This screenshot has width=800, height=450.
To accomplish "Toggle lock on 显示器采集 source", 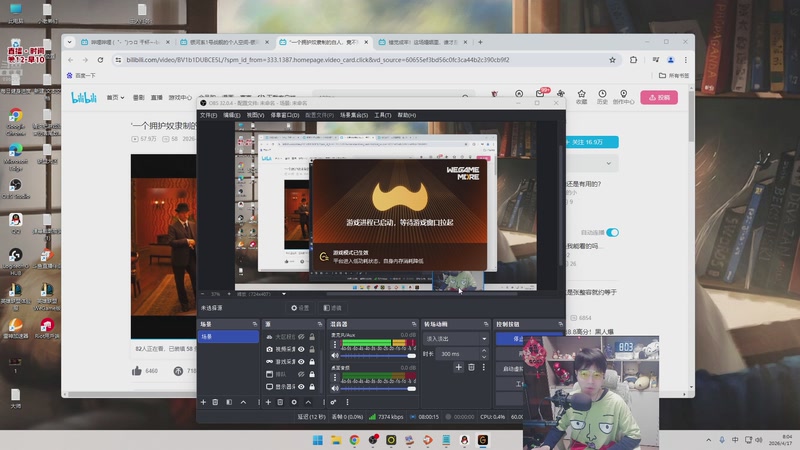I will [x=312, y=387].
